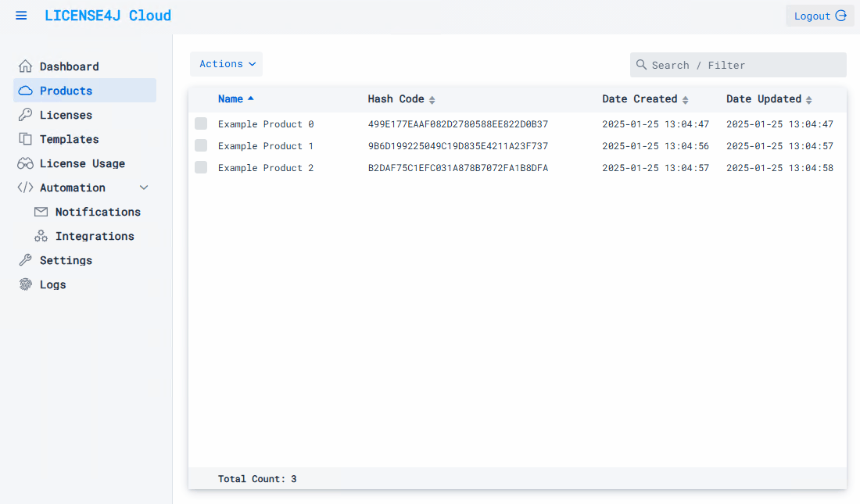
Task: Sort by Date Updated using sort arrows
Action: [809, 100]
